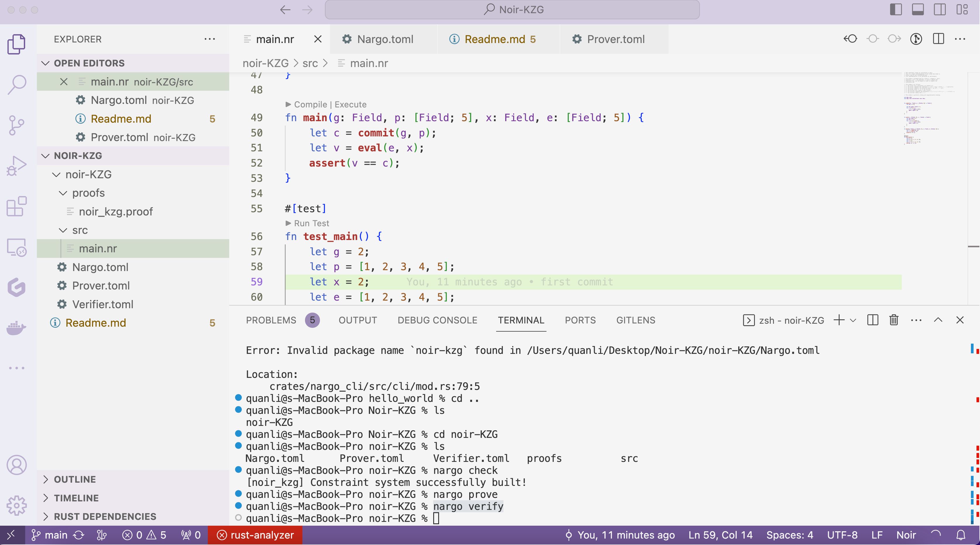Kill the terminal with trash icon

pyautogui.click(x=894, y=320)
